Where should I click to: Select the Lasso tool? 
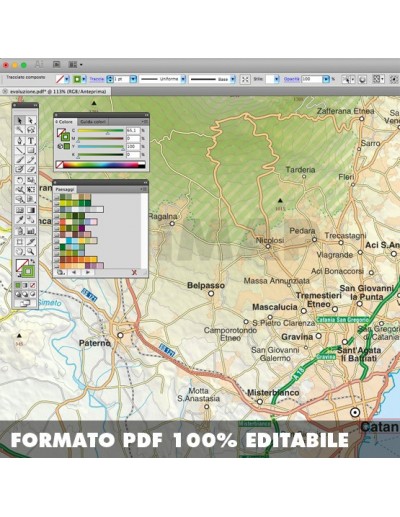coord(31,130)
